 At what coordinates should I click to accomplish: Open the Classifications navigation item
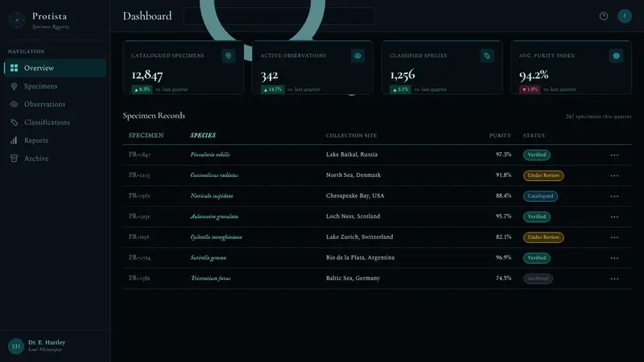[x=55, y=122]
